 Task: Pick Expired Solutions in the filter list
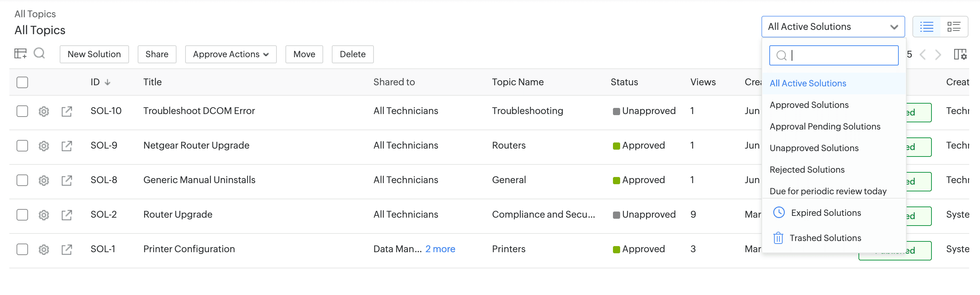[825, 213]
